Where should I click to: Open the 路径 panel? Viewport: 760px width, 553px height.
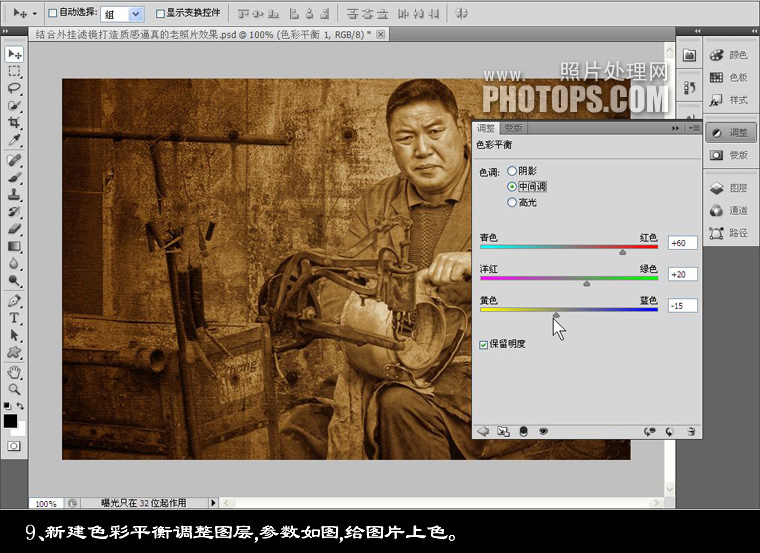point(729,233)
